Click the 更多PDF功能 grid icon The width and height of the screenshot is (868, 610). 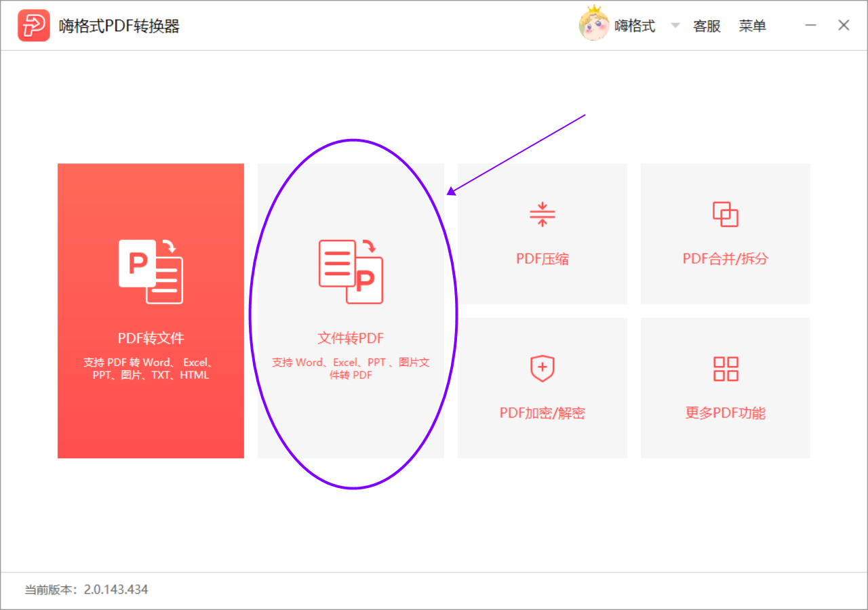coord(726,369)
